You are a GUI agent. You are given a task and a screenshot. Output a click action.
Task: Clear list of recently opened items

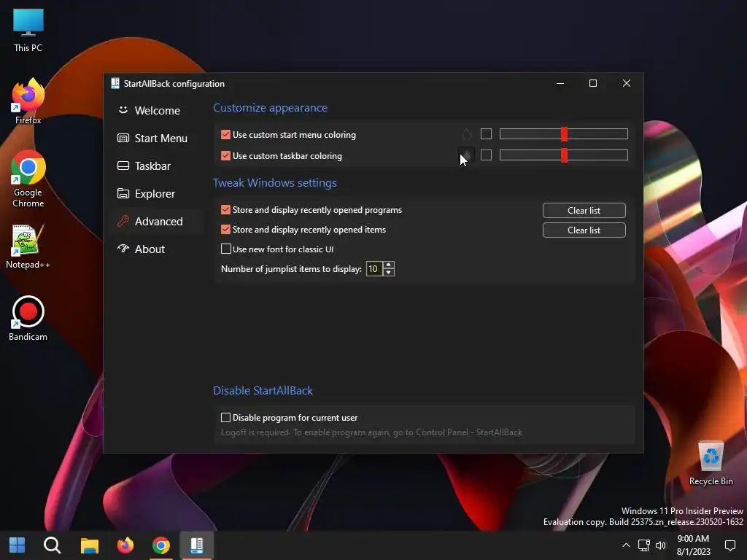[584, 230]
